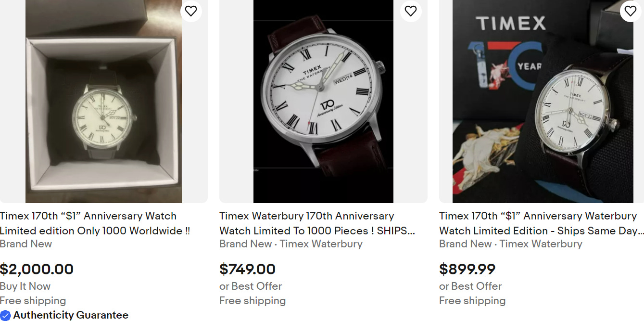Viewport: 644px width, 321px height.
Task: Click Free shipping label under the $899.99 price
Action: pyautogui.click(x=472, y=300)
